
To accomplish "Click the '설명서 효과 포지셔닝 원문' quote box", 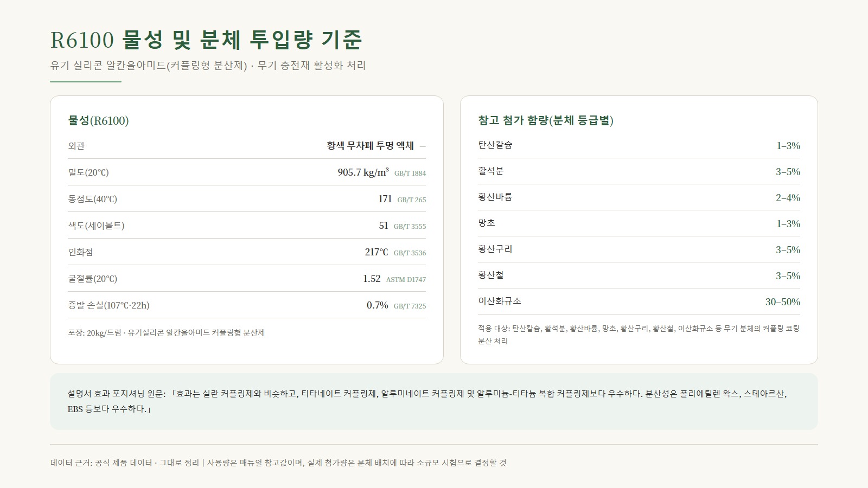I will pyautogui.click(x=434, y=401).
